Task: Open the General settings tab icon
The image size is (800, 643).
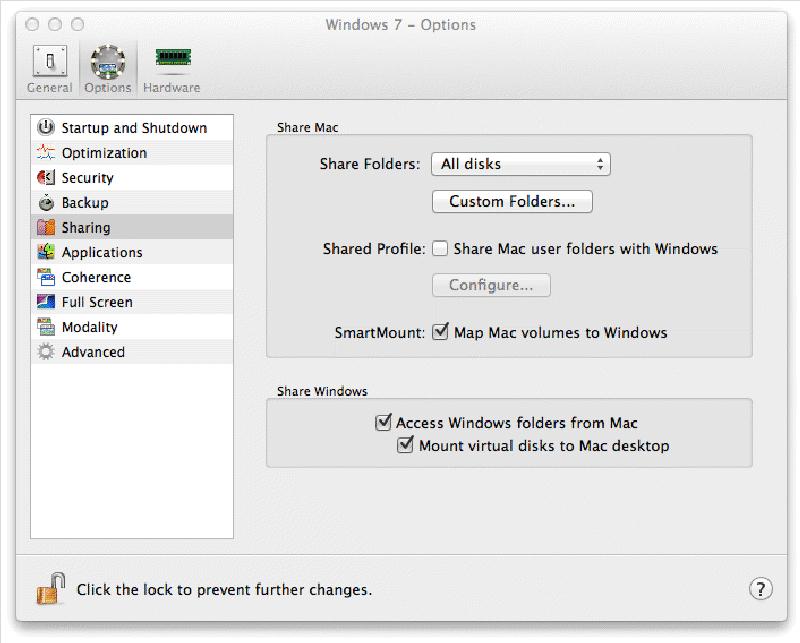Action: (49, 61)
